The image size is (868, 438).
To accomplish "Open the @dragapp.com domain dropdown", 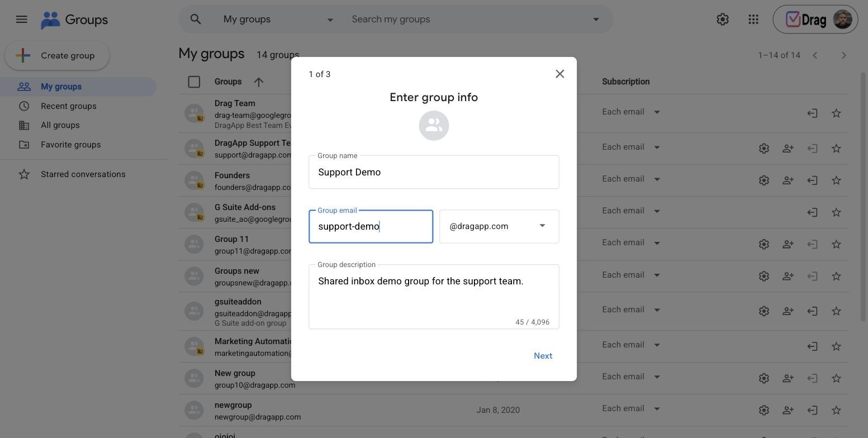I will point(499,226).
